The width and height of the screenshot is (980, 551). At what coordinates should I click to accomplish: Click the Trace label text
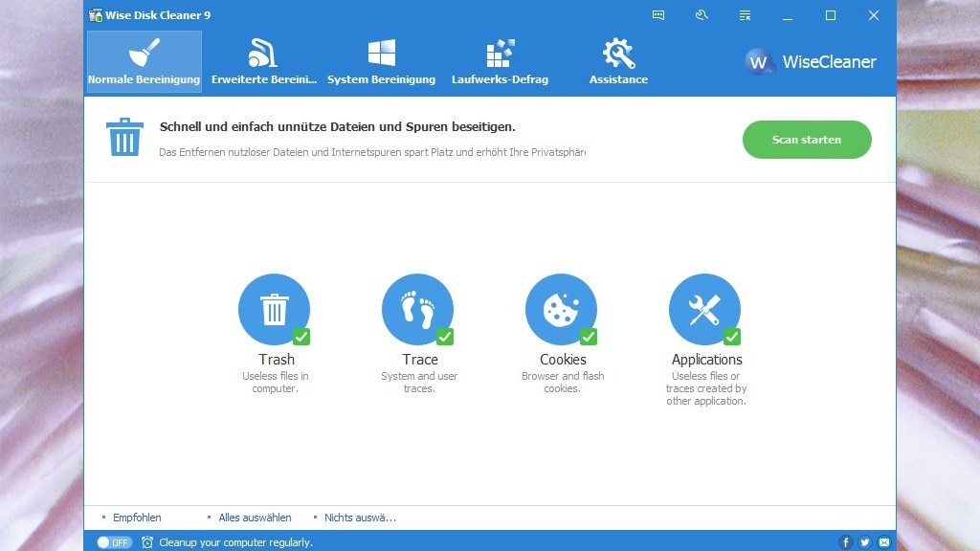click(420, 360)
